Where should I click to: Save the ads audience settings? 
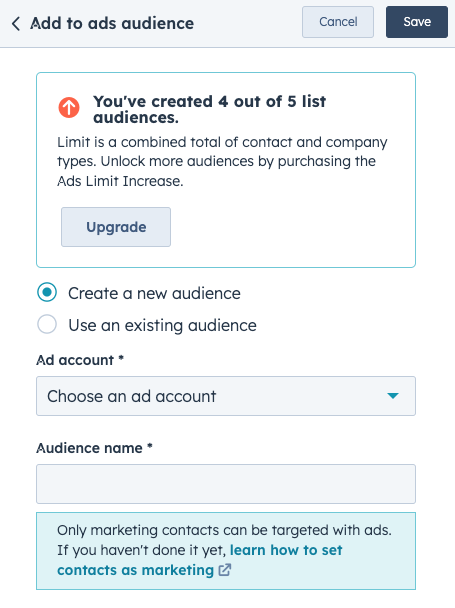(x=417, y=22)
